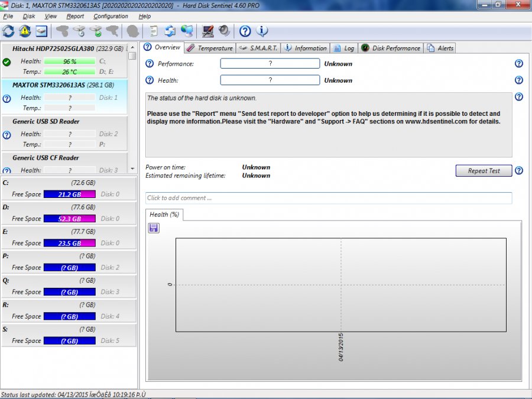Click the disk list scroll down arrow

tap(132, 168)
